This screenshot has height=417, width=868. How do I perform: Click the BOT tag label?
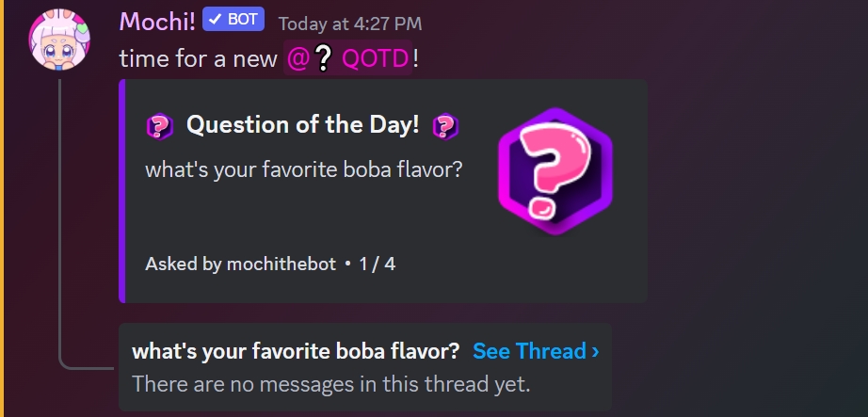click(x=242, y=20)
